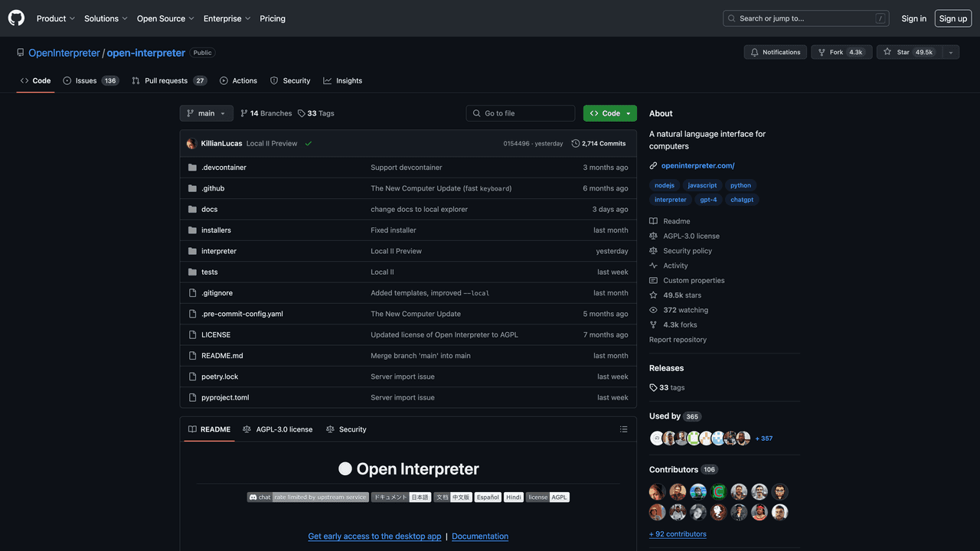Click the Go to file input
The image size is (980, 551).
coord(521,113)
